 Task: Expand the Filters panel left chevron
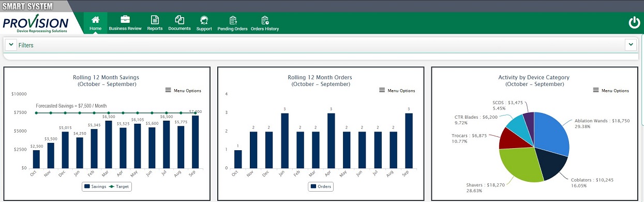click(x=11, y=45)
